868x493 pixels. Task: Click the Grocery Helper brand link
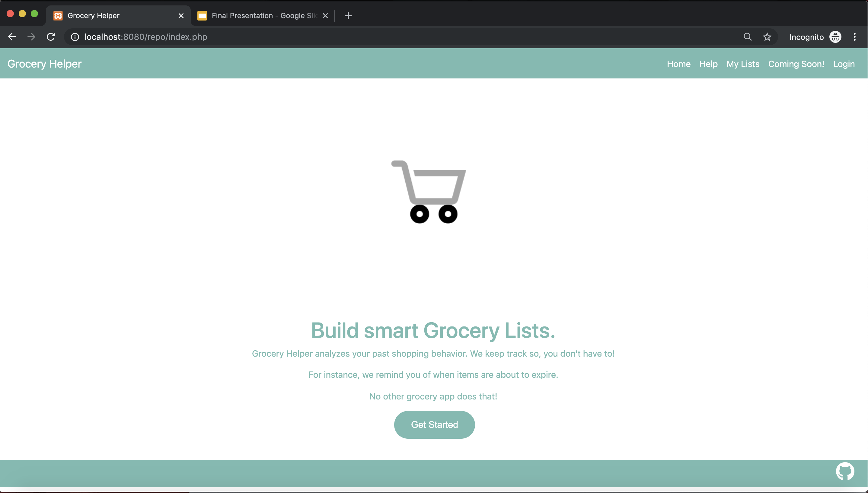[44, 64]
